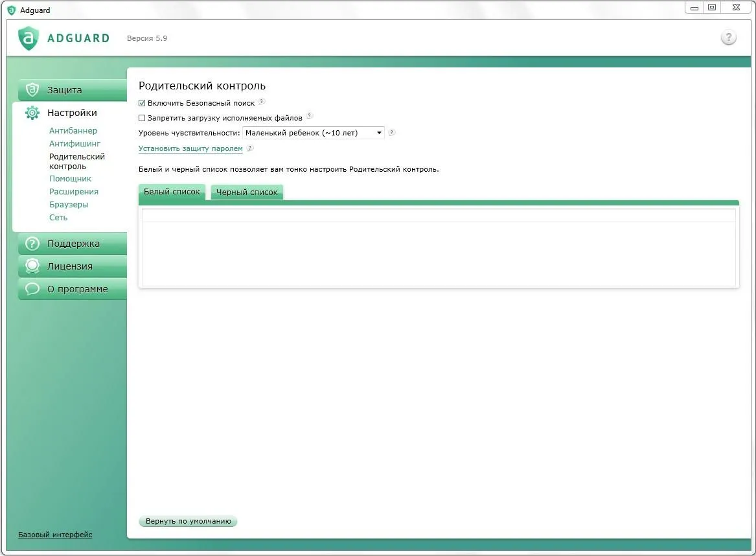This screenshot has height=556, width=756.
Task: Disable the Включить Безопасный поиск checkbox
Action: click(143, 103)
